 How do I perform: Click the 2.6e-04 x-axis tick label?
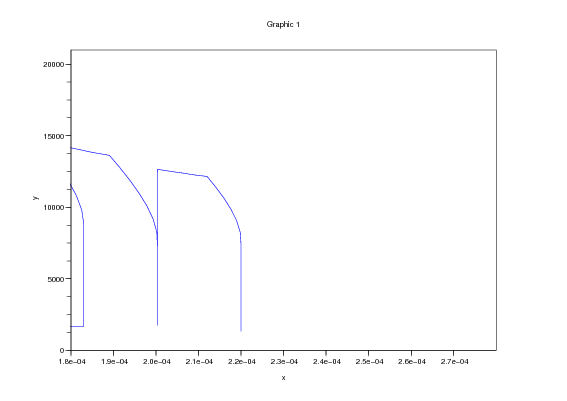(x=412, y=362)
